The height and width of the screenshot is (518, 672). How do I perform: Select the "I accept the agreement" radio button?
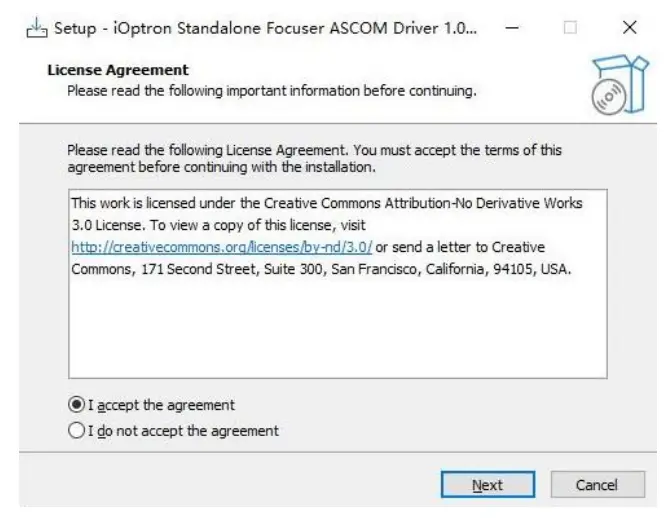(x=77, y=406)
